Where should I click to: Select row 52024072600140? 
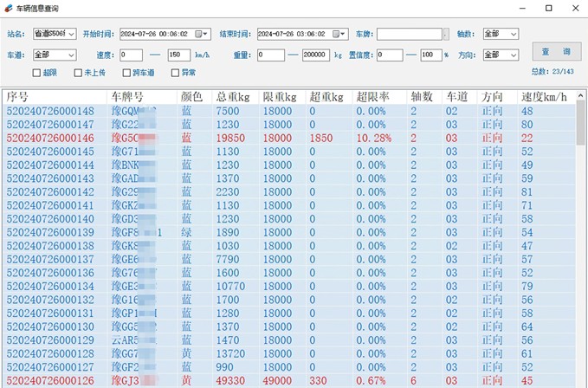(288, 219)
